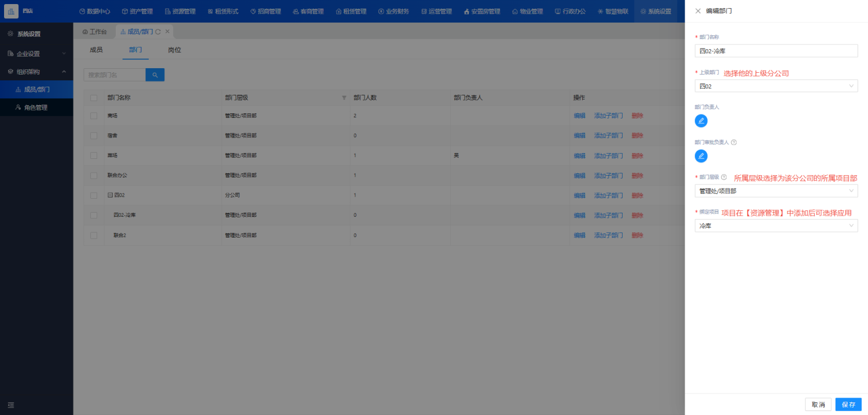The width and height of the screenshot is (868, 415).
Task: Open 智慧物联 in the top navigation
Action: click(x=613, y=11)
